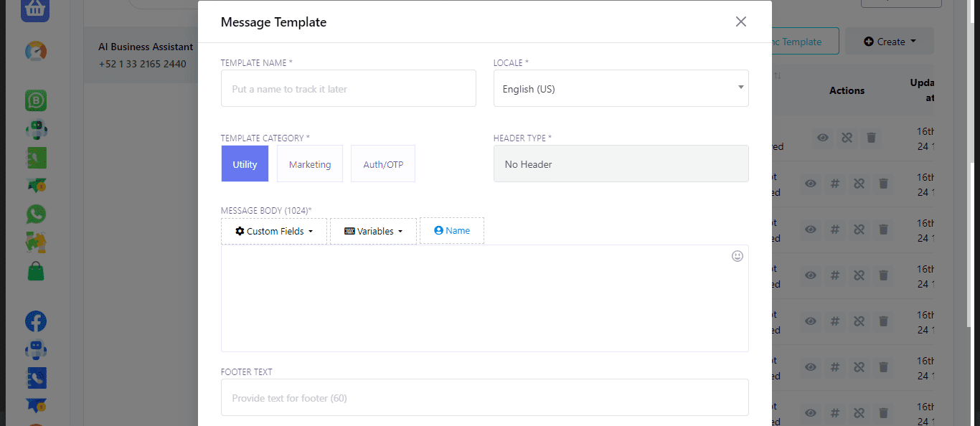Click the No Header type field

click(x=621, y=164)
